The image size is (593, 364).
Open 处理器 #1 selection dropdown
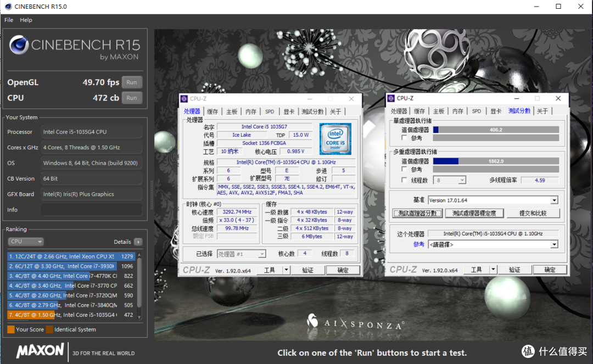tap(241, 254)
